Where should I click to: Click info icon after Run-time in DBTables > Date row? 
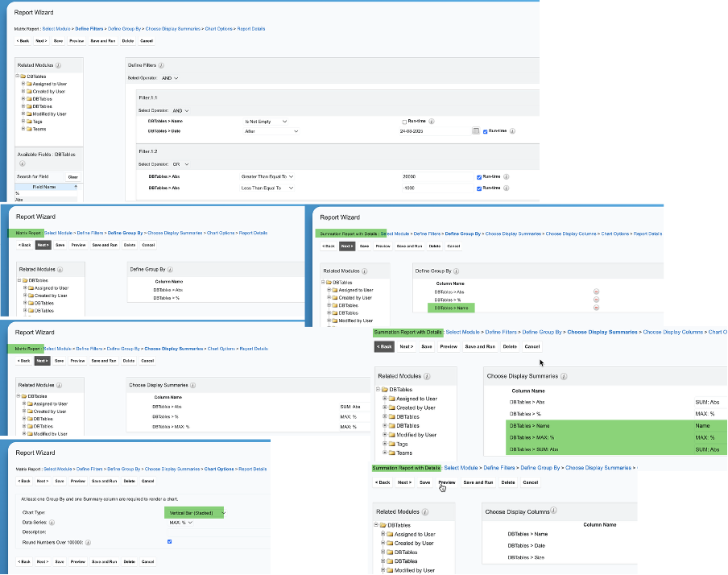point(512,131)
